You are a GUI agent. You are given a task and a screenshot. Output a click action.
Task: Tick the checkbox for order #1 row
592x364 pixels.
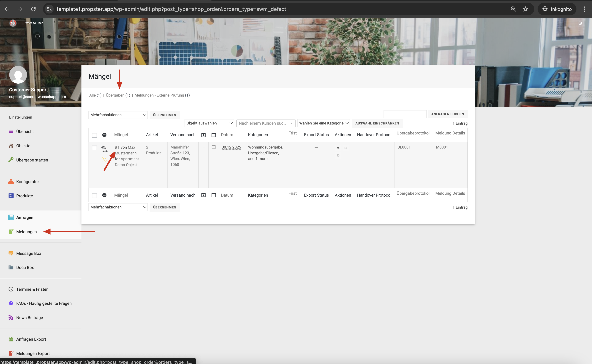94,148
